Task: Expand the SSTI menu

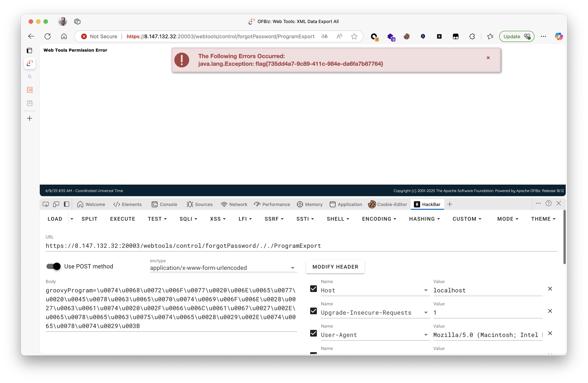Action: point(305,219)
